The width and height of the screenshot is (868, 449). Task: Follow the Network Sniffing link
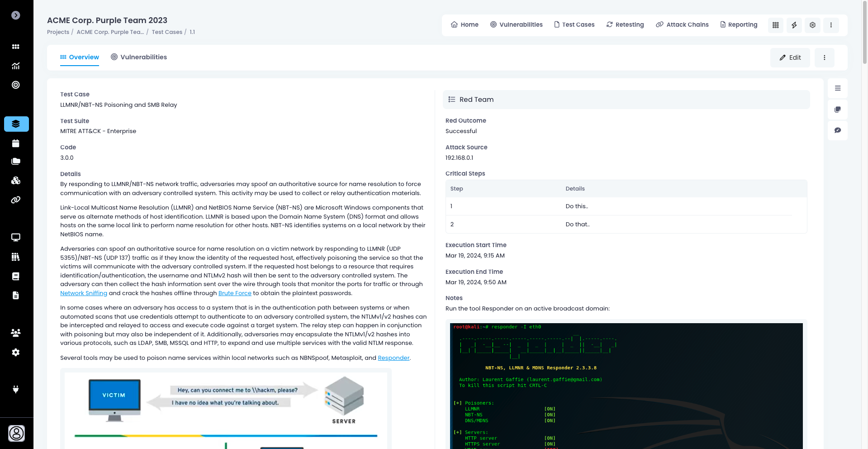(84, 293)
